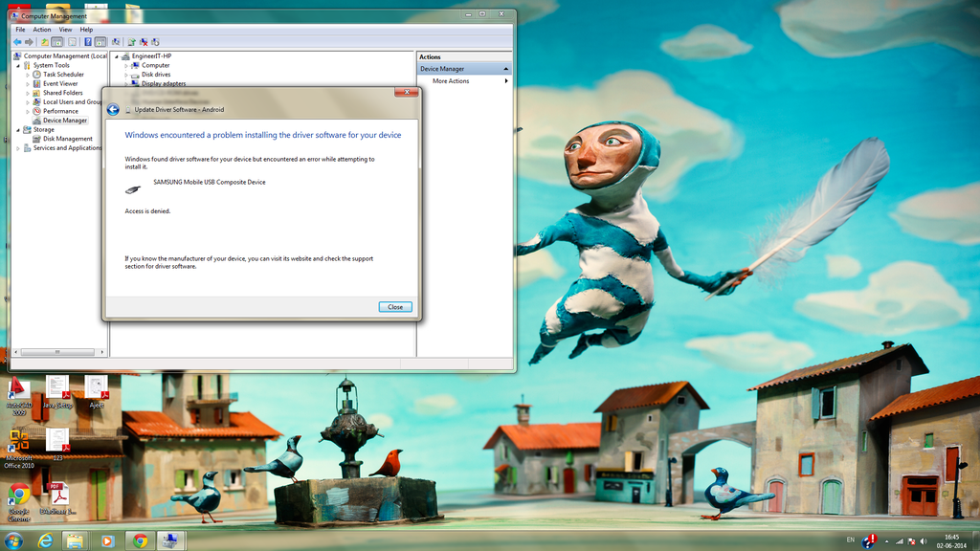Click the blue back arrow in Update Driver dialog
Viewport: 980px width, 551px height.
[x=113, y=110]
